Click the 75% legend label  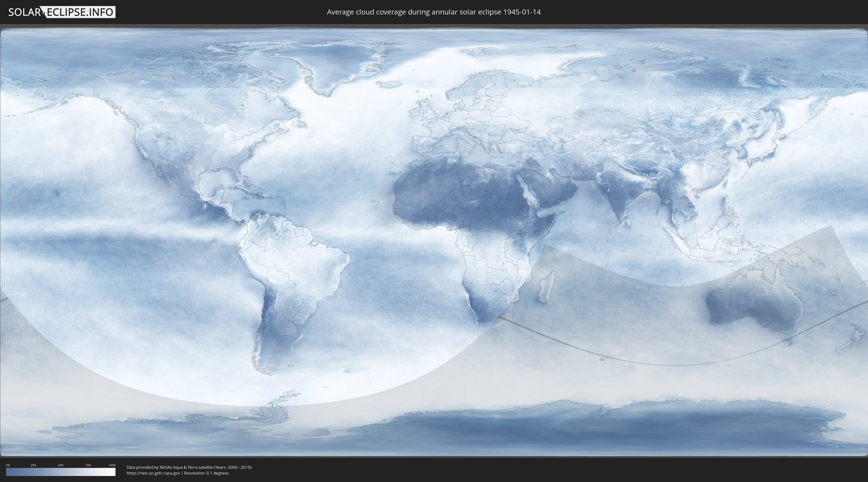pyautogui.click(x=88, y=465)
